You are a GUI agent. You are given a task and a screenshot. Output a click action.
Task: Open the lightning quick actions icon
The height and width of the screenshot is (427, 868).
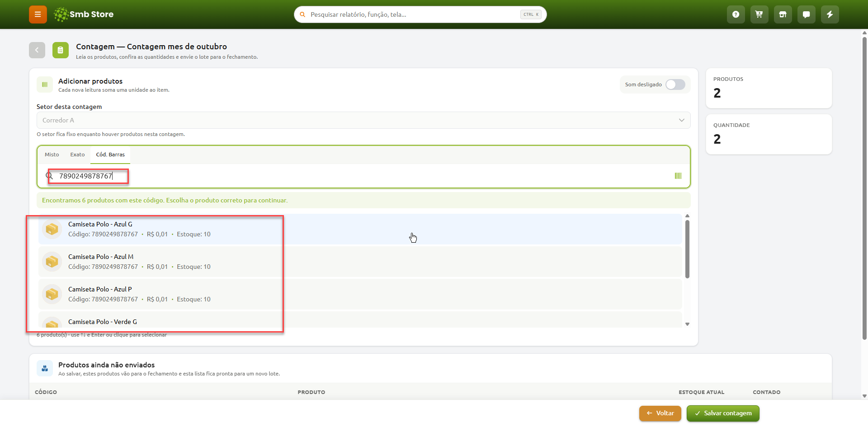coord(830,14)
